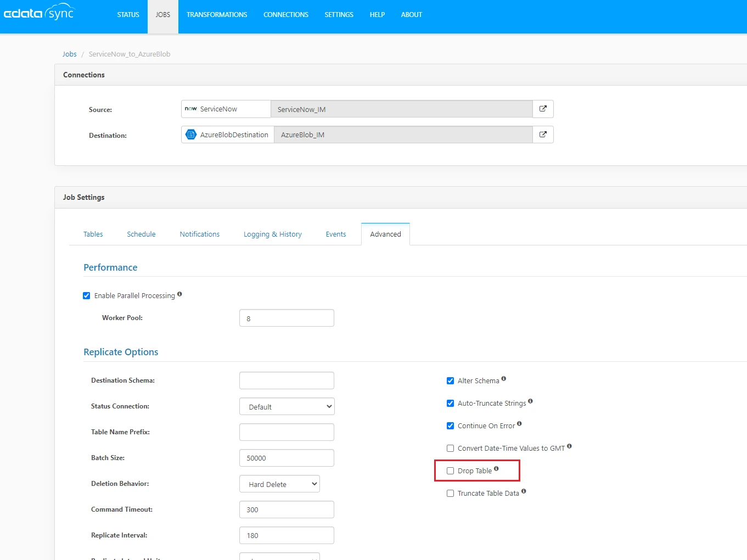This screenshot has width=747, height=560.
Task: Show info tooltip for Drop Table
Action: pos(496,469)
